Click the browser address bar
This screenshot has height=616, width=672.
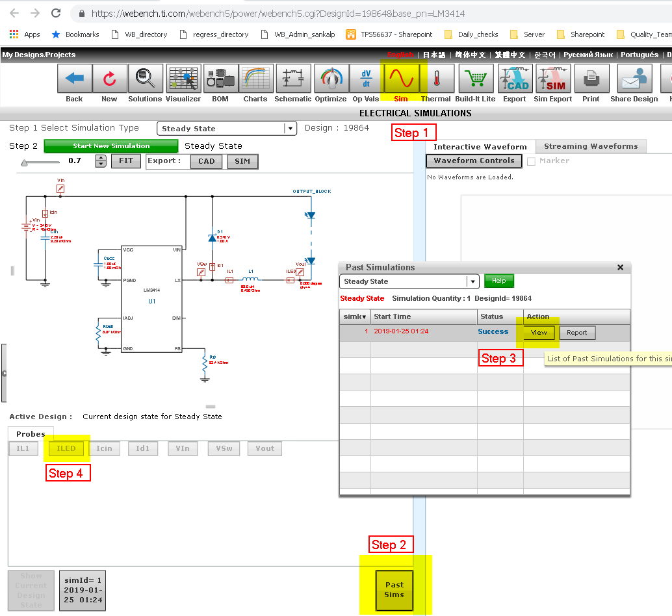point(370,13)
